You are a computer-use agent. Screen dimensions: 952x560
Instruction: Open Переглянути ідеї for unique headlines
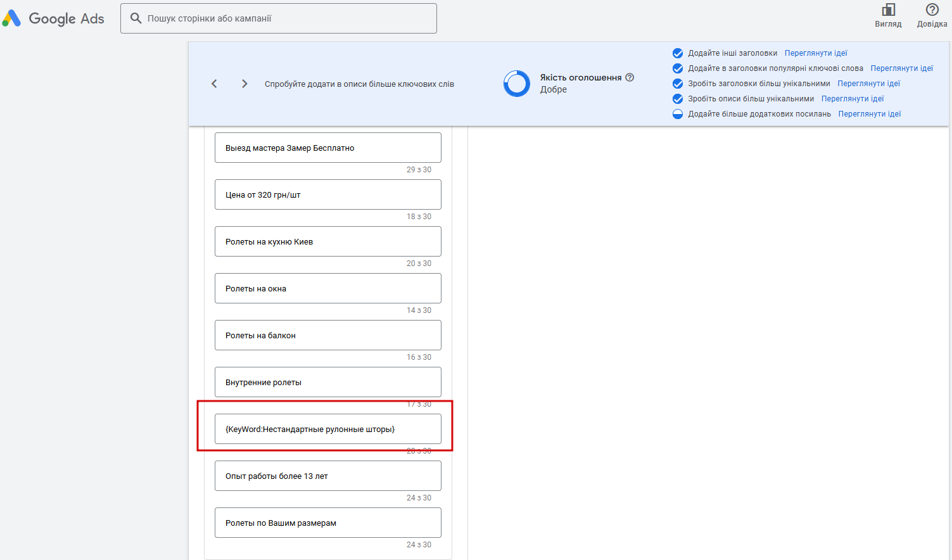pos(869,84)
